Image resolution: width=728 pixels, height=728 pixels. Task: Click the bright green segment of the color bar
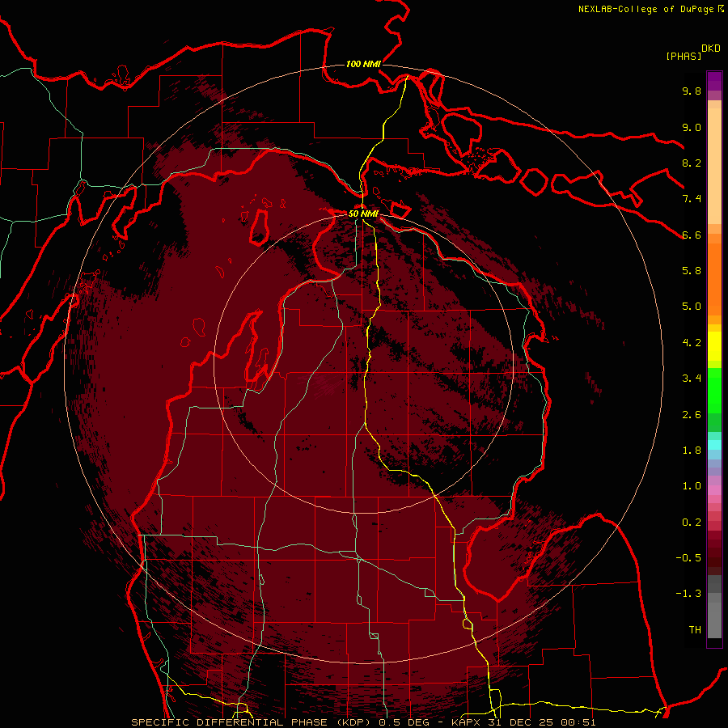714,391
